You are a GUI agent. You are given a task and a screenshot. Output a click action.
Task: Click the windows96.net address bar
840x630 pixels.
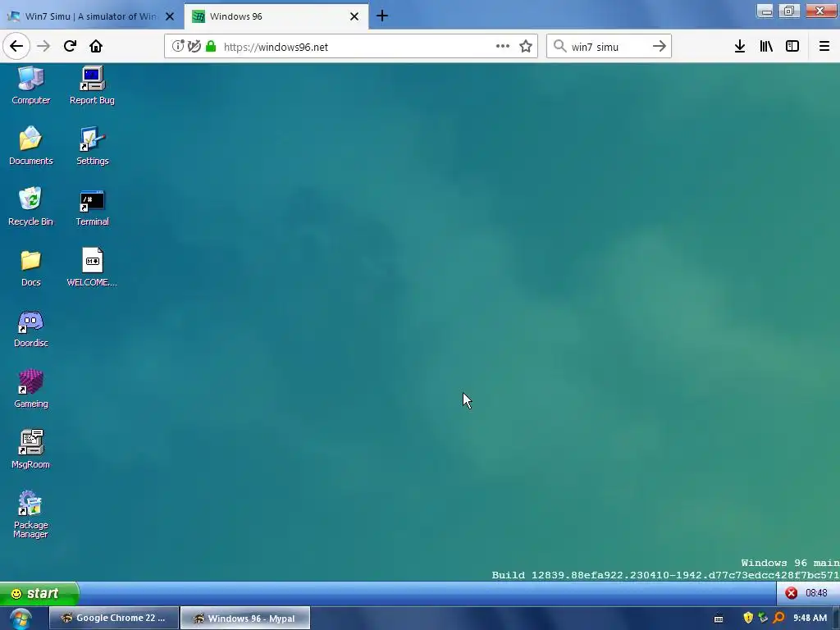(x=351, y=47)
